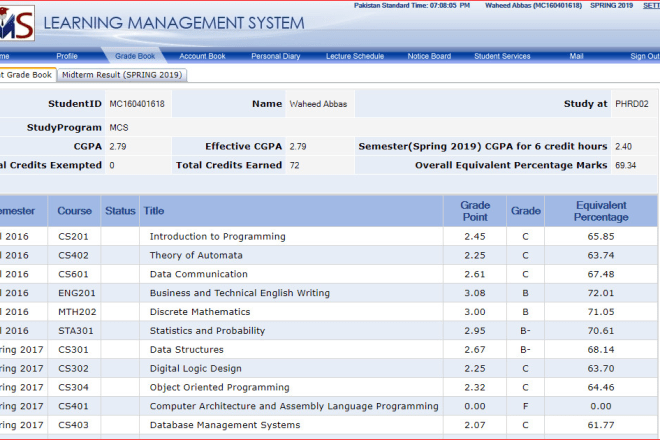This screenshot has height=440, width=660.
Task: Click grade point 2.67 for Data Structures
Action: tap(475, 350)
